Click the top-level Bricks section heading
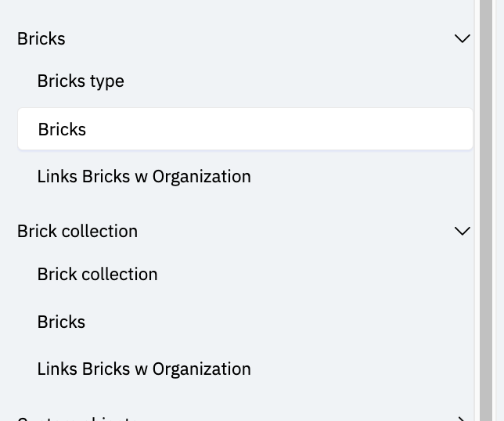 [41, 38]
